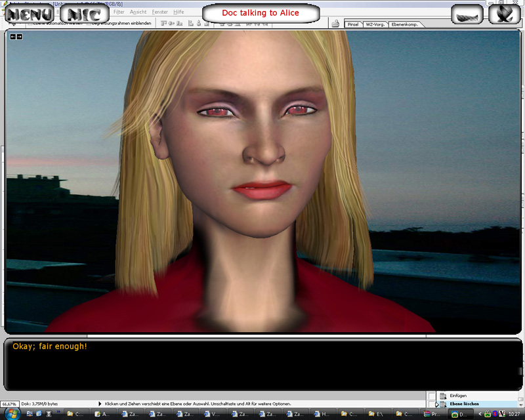525x420 pixels.
Task: Open the 'E:\' folder taskbar button
Action: [379, 414]
